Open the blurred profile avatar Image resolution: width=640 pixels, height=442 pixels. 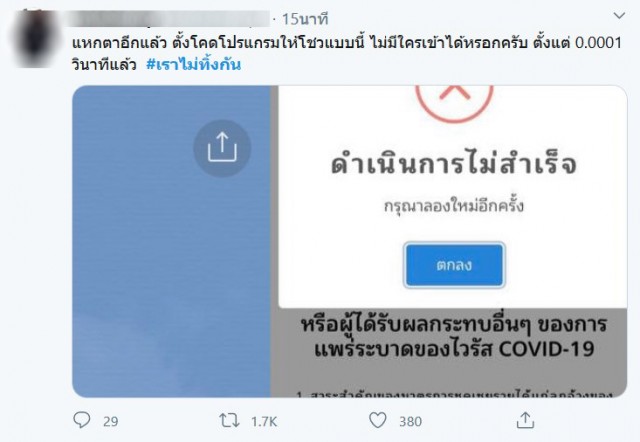(x=35, y=38)
